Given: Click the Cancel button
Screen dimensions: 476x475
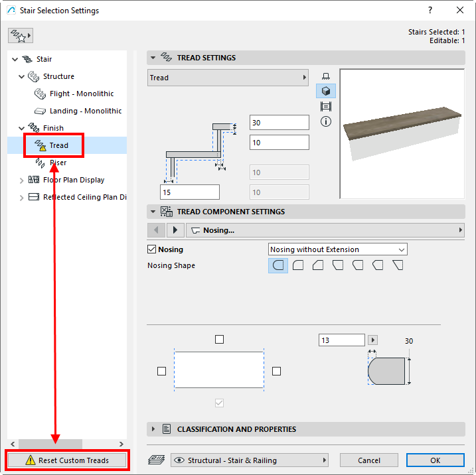Looking at the screenshot, I should pos(369,460).
